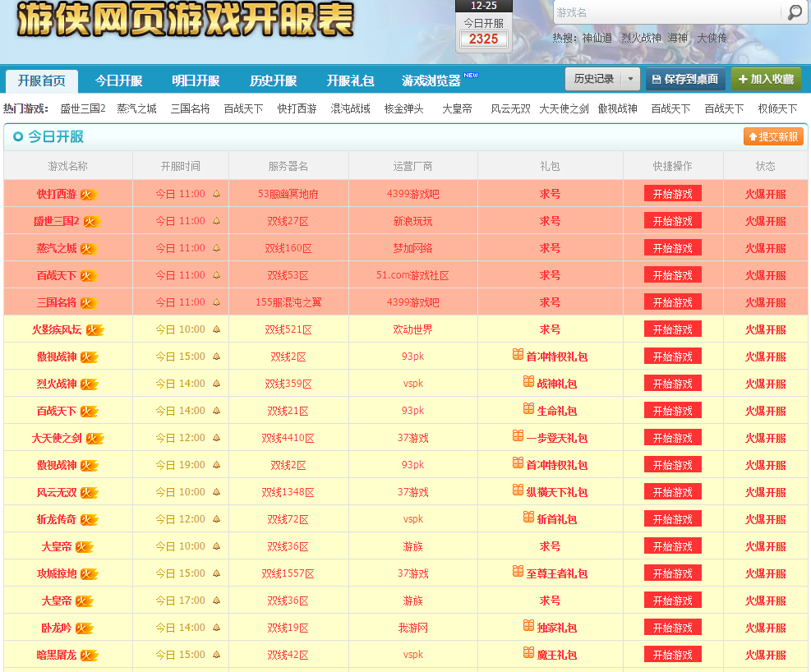Start game for 快打西游 row
Viewport: 811px width, 672px height.
point(672,194)
